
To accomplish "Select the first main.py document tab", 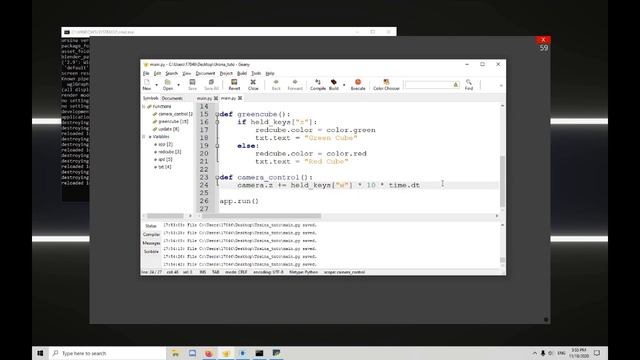I will (204, 98).
